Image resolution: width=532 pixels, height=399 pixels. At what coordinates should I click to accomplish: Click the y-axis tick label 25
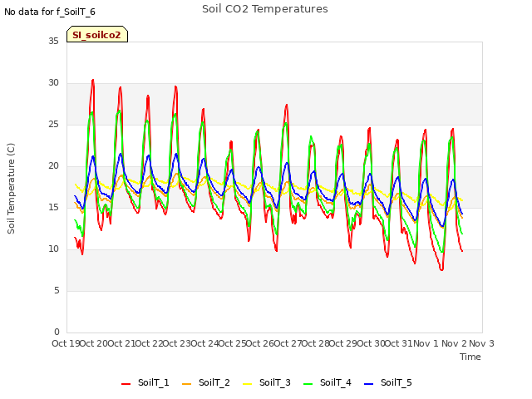point(53,124)
